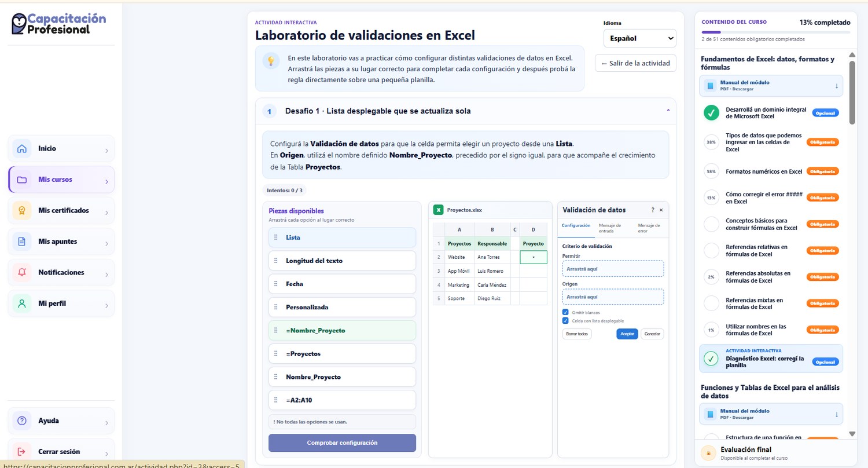Viewport: 868px width, 468px height.
Task: Click the Excel icon beside Proyectos.xlsx
Action: click(x=439, y=210)
